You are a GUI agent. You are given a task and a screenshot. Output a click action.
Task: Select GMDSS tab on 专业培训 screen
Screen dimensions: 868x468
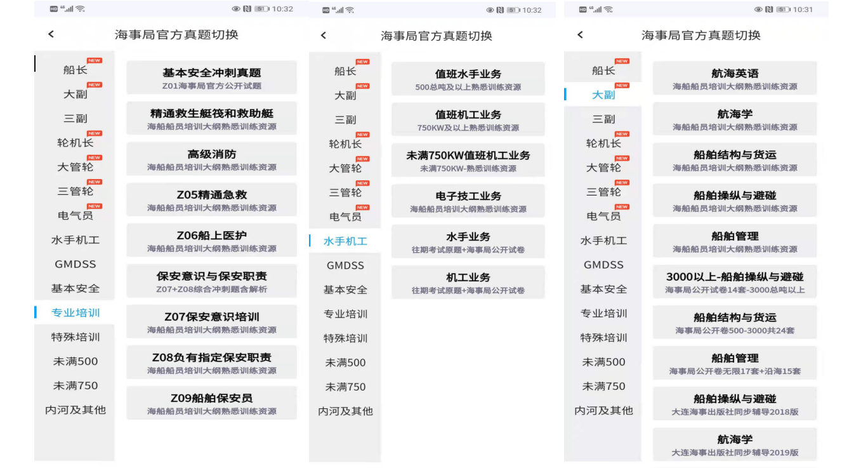coord(75,264)
